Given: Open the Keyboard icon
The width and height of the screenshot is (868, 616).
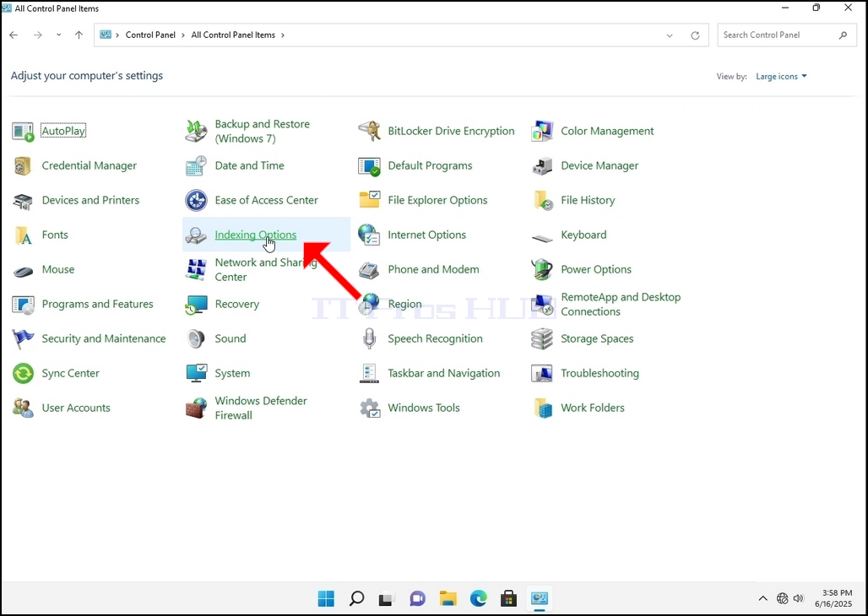Looking at the screenshot, I should pyautogui.click(x=542, y=238).
